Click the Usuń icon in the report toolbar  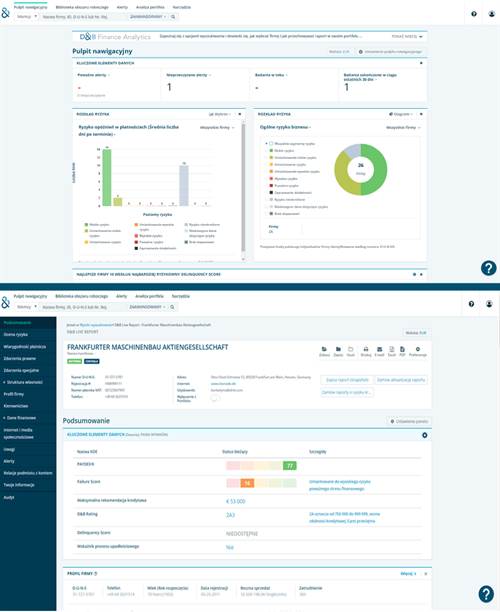351,351
